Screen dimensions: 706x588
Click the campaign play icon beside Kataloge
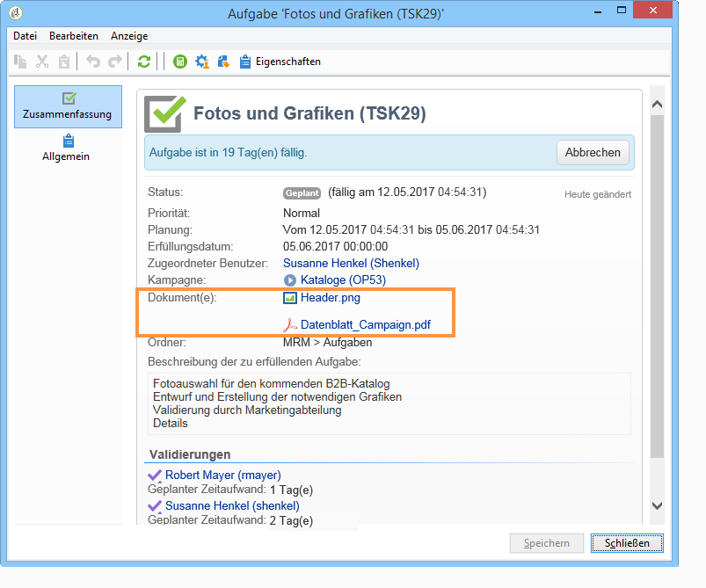(290, 280)
